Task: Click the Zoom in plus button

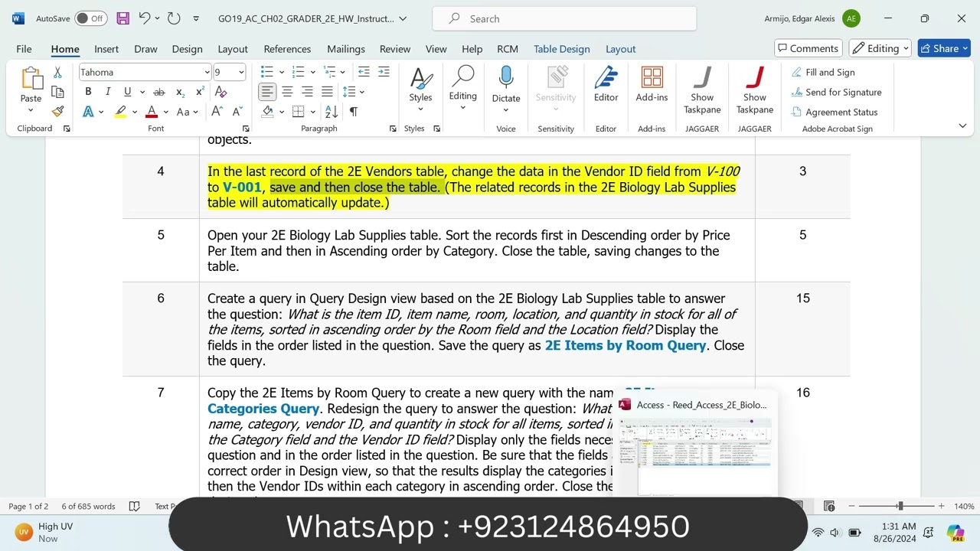Action: [941, 506]
